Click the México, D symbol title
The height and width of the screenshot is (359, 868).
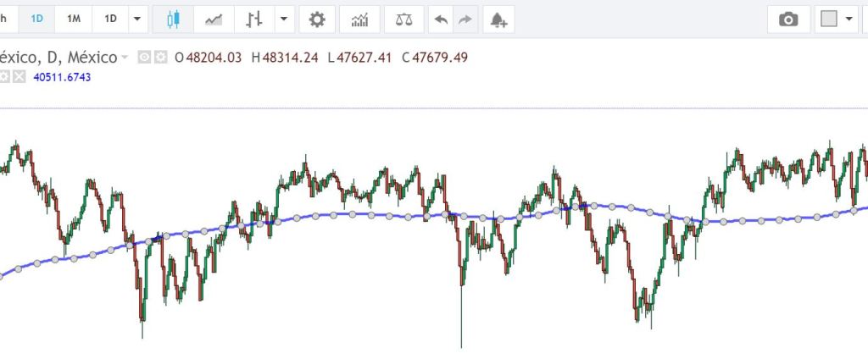(x=58, y=58)
